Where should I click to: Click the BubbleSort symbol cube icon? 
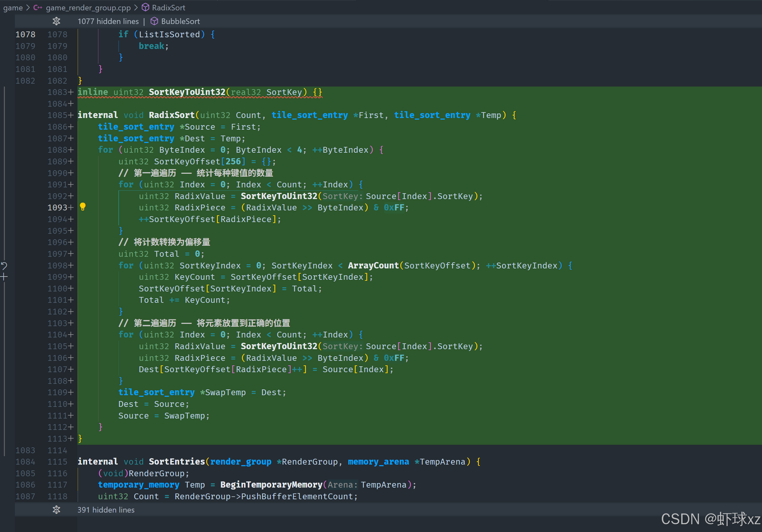point(154,21)
